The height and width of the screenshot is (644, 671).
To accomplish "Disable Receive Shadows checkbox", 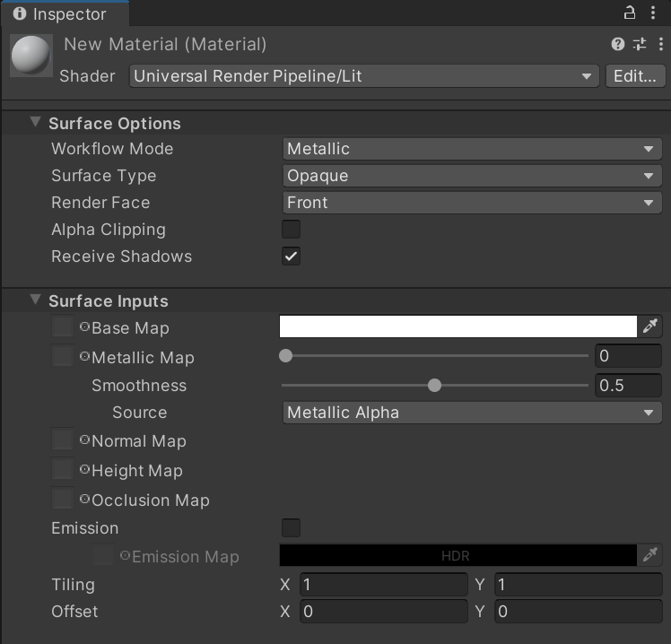I will coord(291,256).
